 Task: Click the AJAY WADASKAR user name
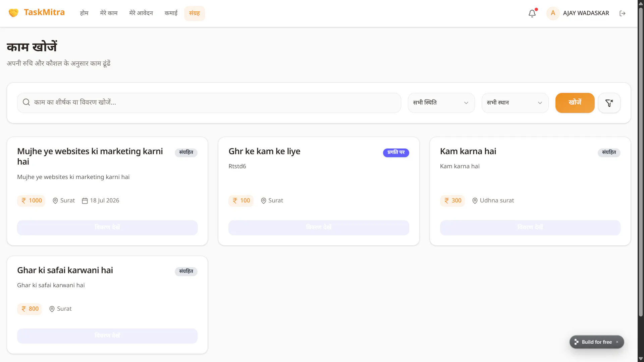pyautogui.click(x=586, y=13)
